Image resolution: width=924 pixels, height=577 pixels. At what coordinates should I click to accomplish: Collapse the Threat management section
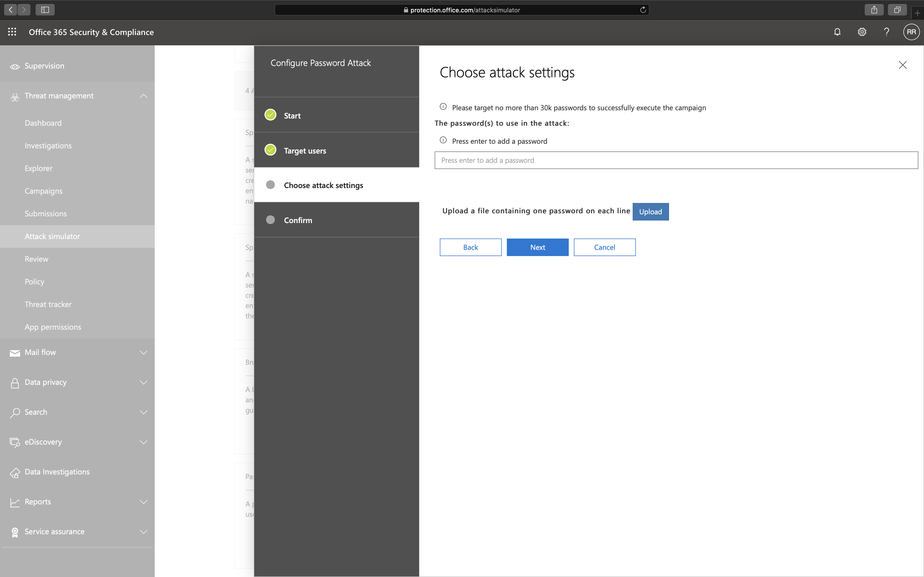144,96
